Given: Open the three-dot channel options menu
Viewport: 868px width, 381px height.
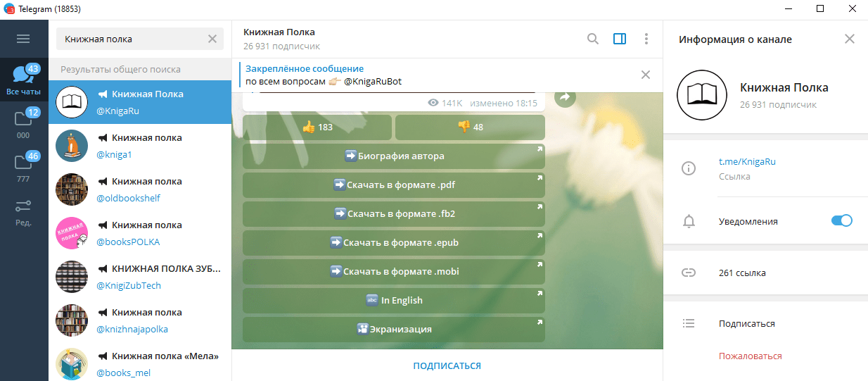Looking at the screenshot, I should click(646, 39).
